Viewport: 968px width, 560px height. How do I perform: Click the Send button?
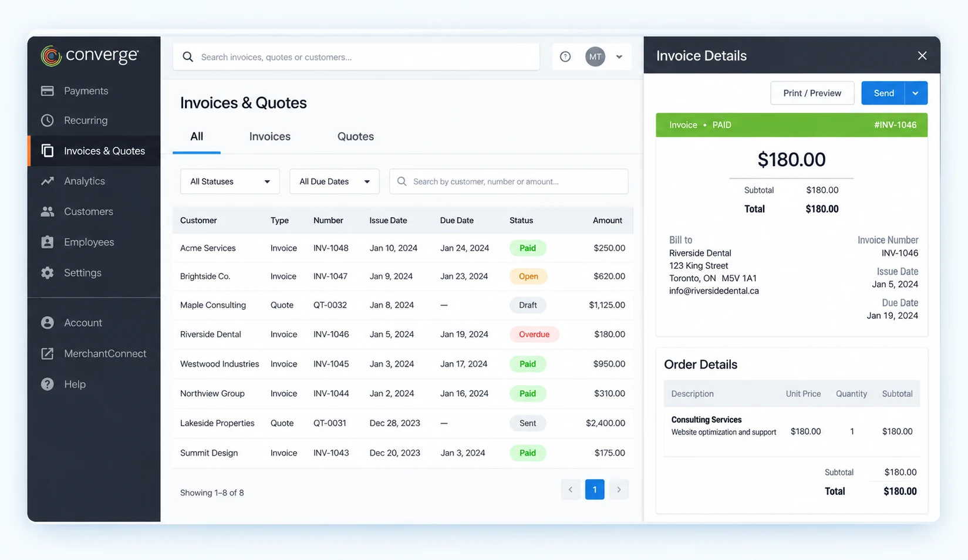tap(883, 93)
